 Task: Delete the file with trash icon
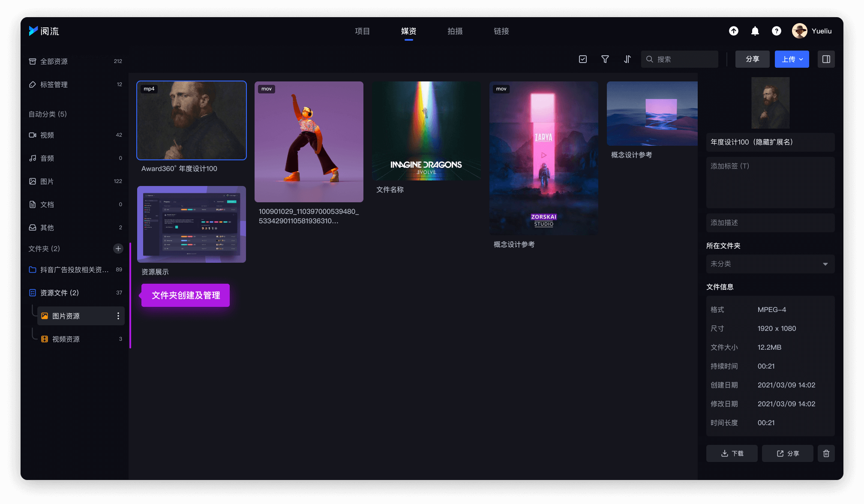(826, 453)
